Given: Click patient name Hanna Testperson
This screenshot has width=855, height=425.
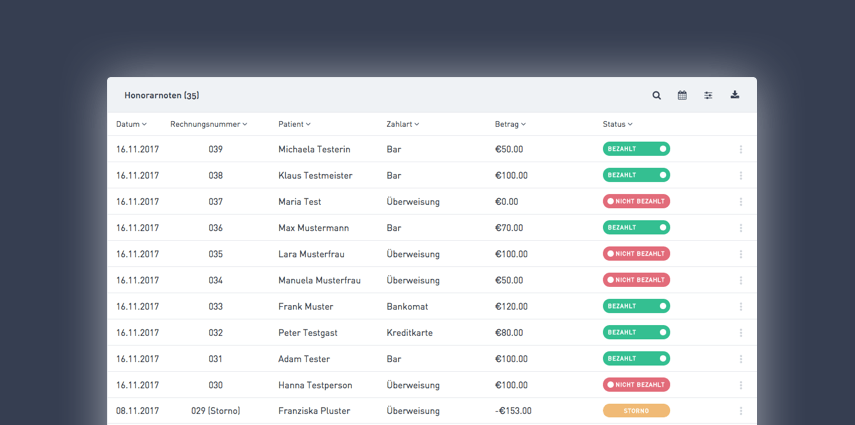Looking at the screenshot, I should pos(315,385).
